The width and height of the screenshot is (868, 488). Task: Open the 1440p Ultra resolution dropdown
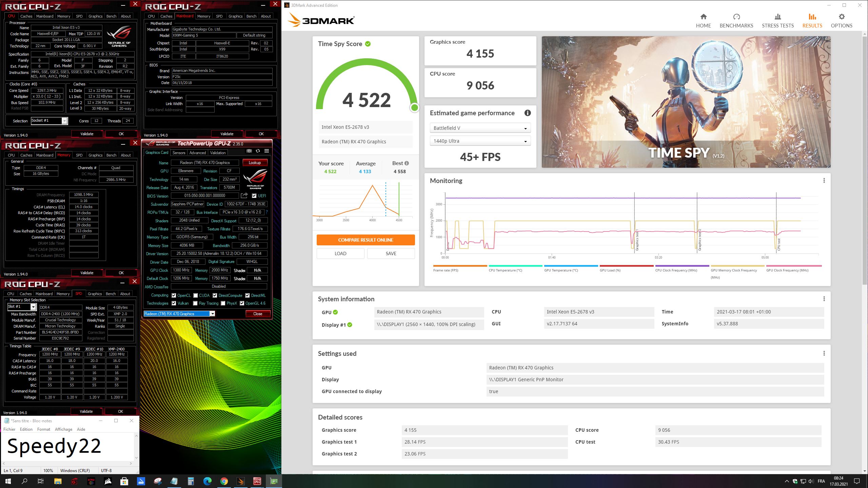[x=480, y=141]
